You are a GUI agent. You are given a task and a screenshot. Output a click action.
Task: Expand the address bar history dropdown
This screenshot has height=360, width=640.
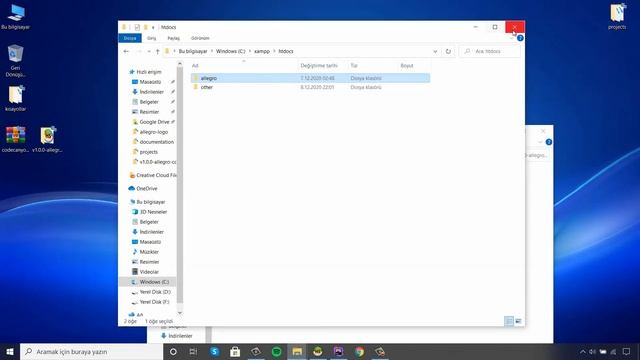(435, 51)
